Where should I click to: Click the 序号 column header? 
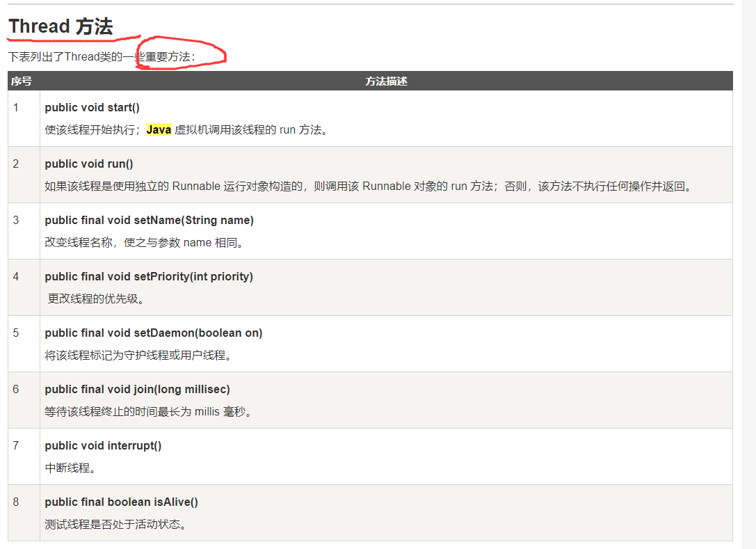(x=22, y=81)
